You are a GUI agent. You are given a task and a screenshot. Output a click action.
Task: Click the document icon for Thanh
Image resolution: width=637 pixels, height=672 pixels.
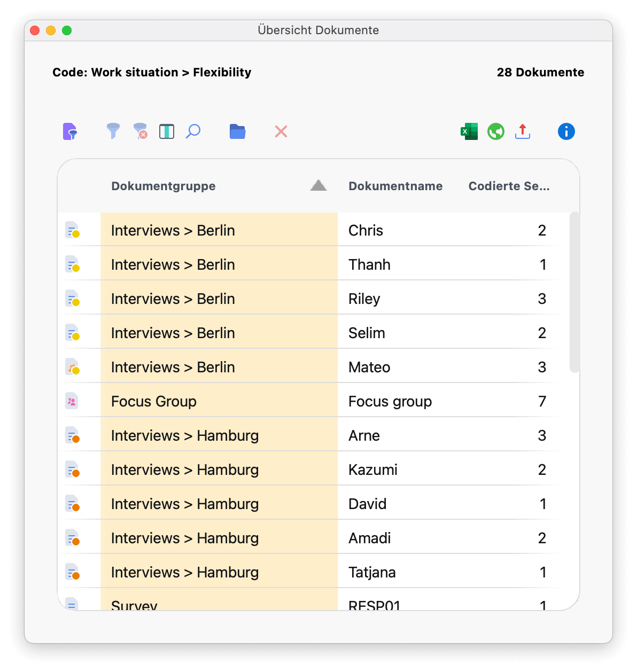point(73,264)
